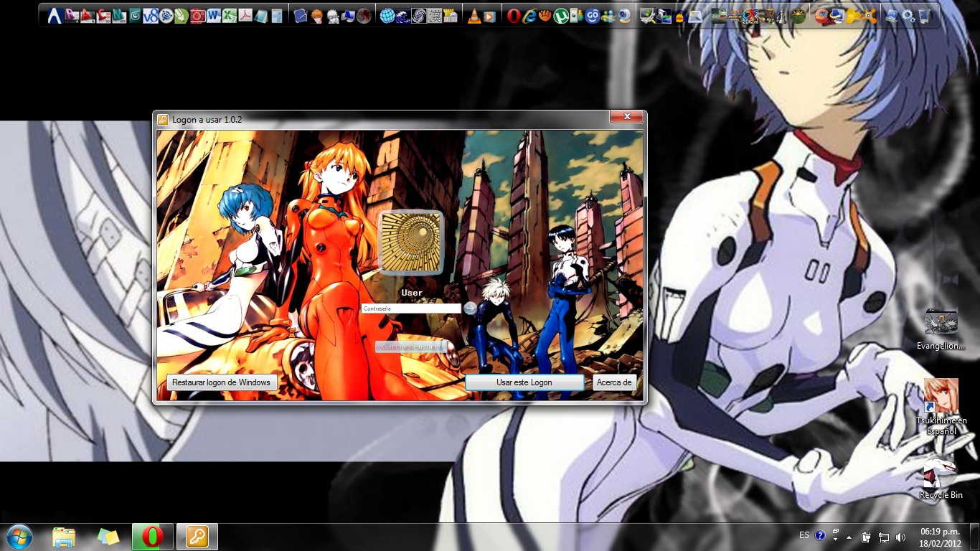This screenshot has height=551, width=980.
Task: Open the dock's gear settings icon
Action: tap(908, 16)
